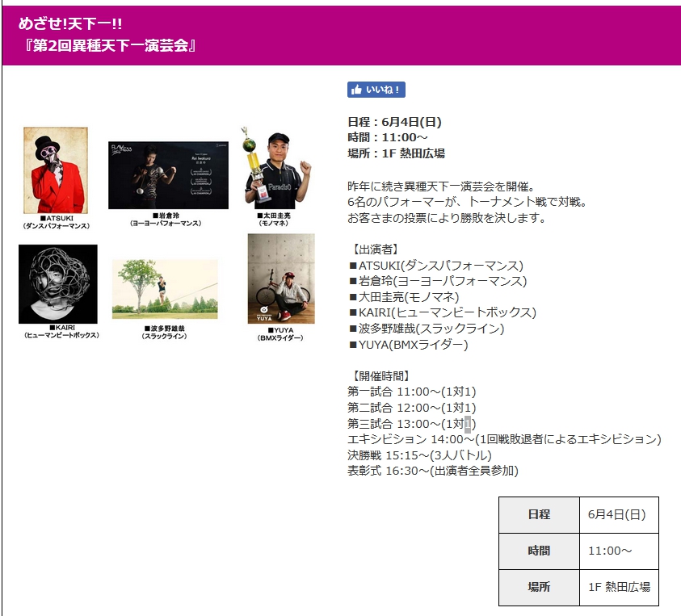
Task: Click the YUYA BMX rider photo
Action: pyautogui.click(x=281, y=279)
